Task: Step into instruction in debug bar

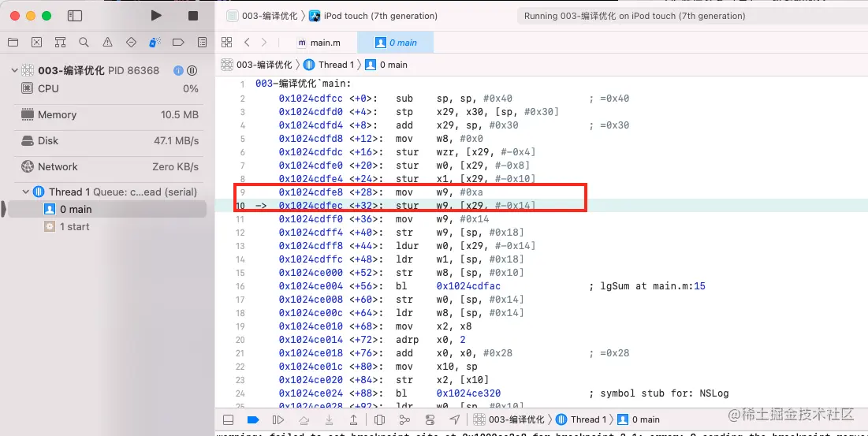Action: pos(329,419)
